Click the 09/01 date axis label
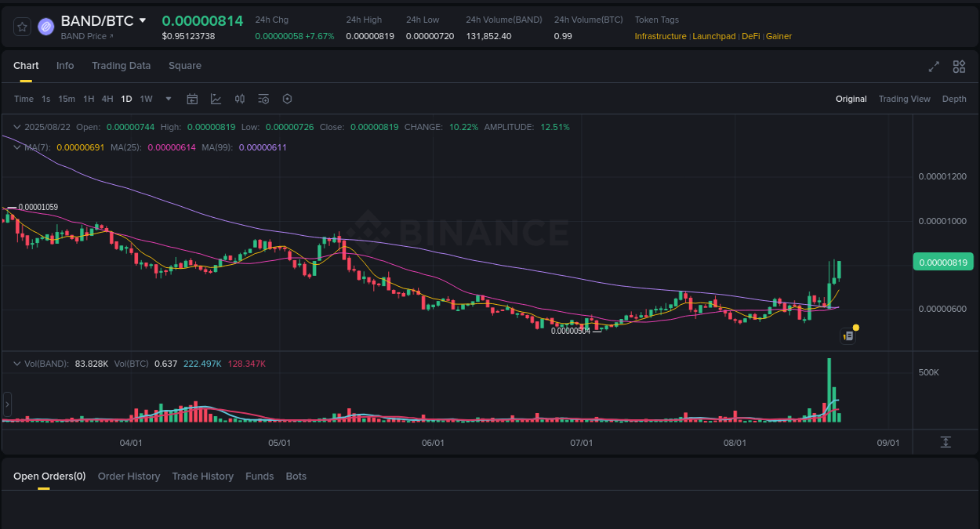This screenshot has height=529, width=980. tap(887, 443)
